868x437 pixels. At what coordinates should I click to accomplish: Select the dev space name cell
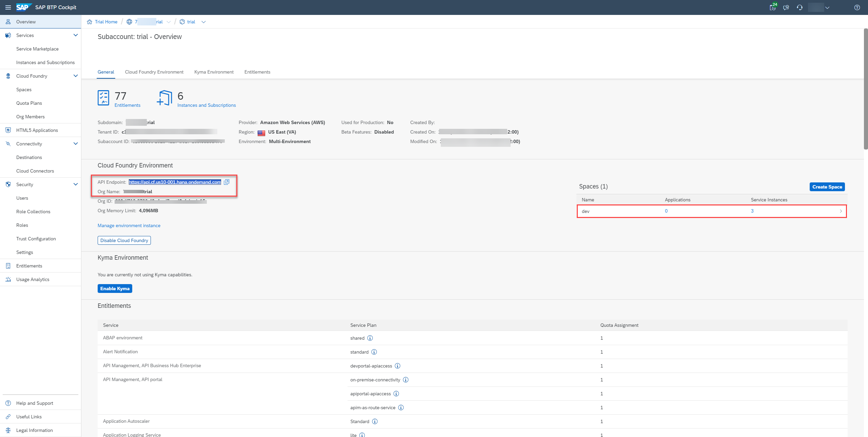point(586,211)
